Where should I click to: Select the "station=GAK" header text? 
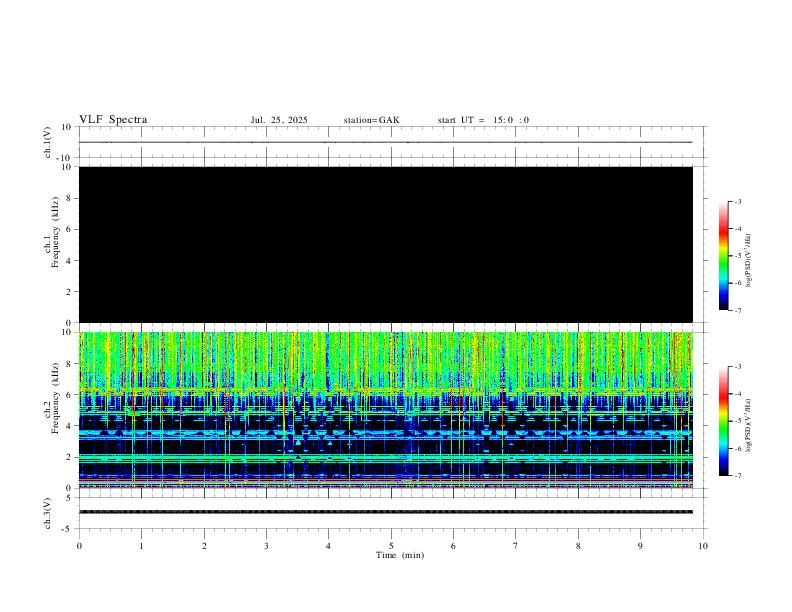click(371, 120)
